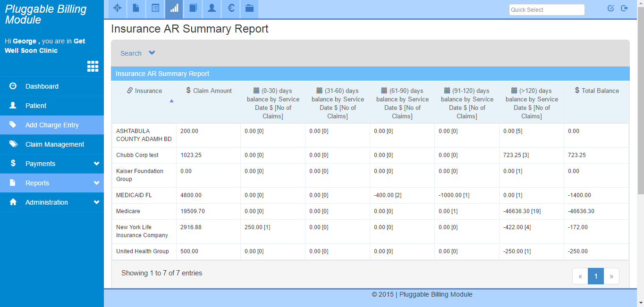Expand the Payments menu
Screen dimensions: 644x307
(x=52, y=164)
